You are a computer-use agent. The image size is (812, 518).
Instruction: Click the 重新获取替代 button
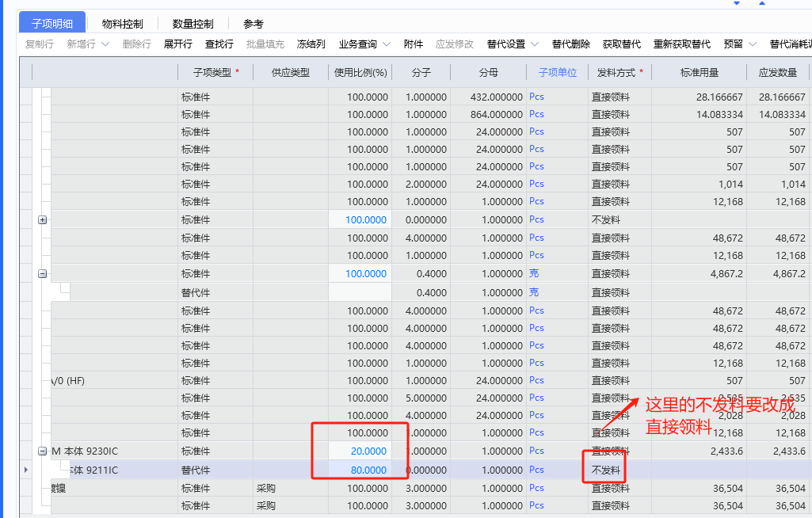point(681,44)
